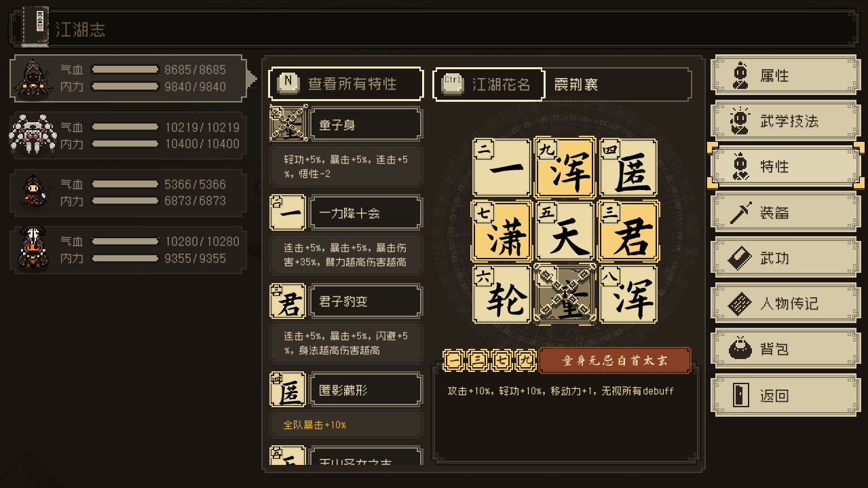Viewport: 868px width, 488px height.
Task: Open the 武学技法 tab
Action: [x=785, y=121]
